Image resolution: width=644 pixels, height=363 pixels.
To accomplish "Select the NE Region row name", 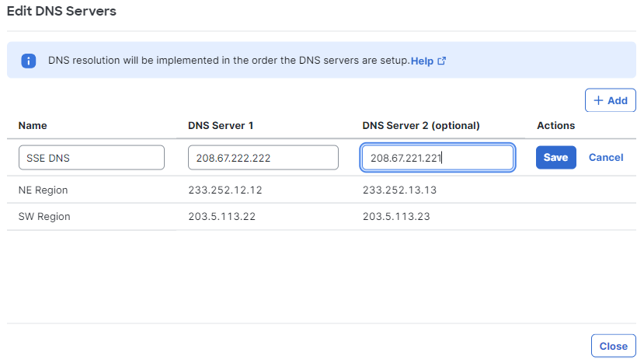I will point(44,190).
